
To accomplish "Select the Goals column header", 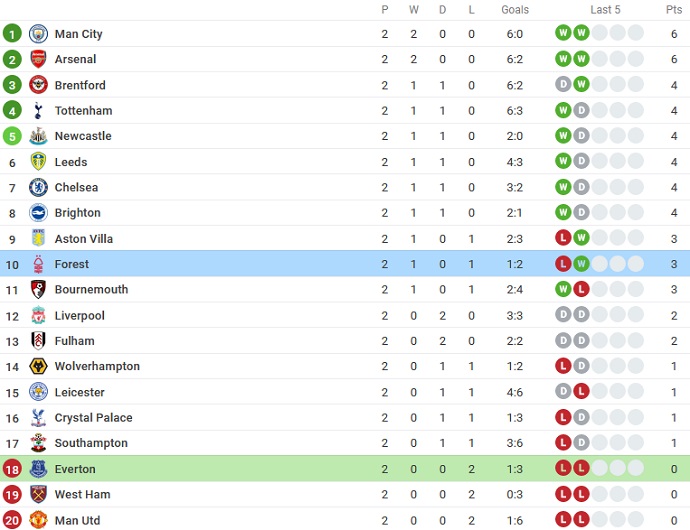I will click(515, 10).
